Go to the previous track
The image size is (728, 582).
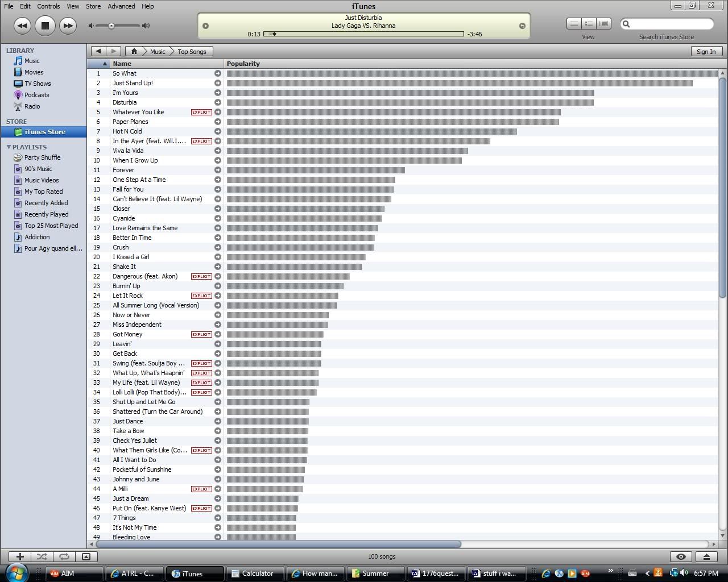(22, 26)
